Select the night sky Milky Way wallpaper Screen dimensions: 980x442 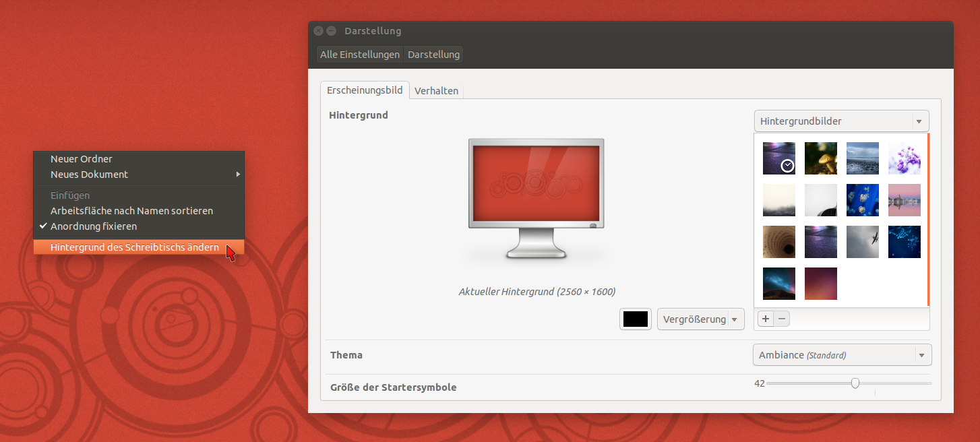pos(779,284)
